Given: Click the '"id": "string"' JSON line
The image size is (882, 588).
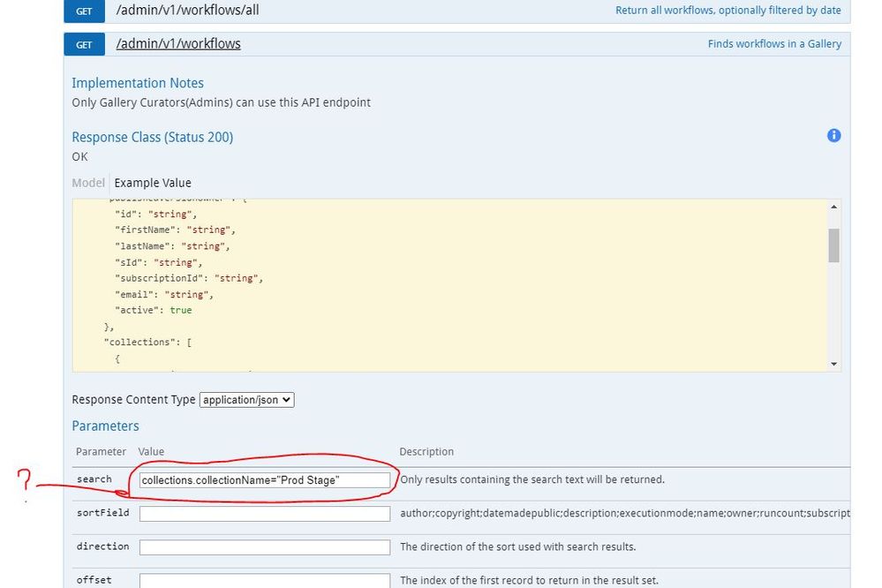Looking at the screenshot, I should click(155, 214).
